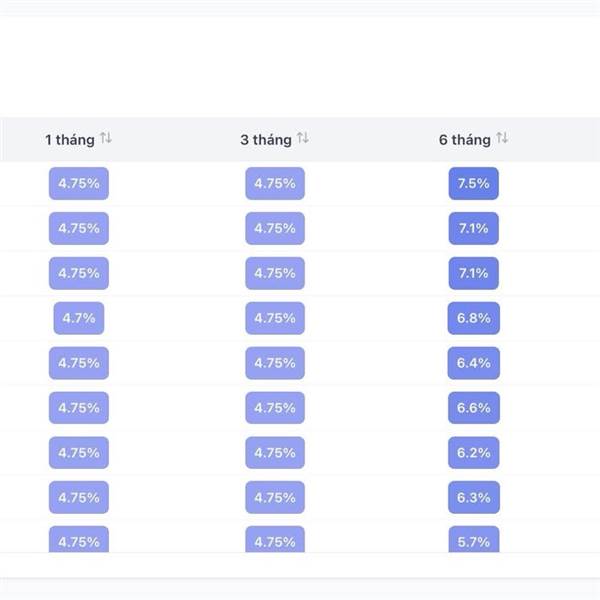Select the lower 7.1% badge under 6 tháng
Viewport: 600px width, 600px height.
tap(474, 273)
